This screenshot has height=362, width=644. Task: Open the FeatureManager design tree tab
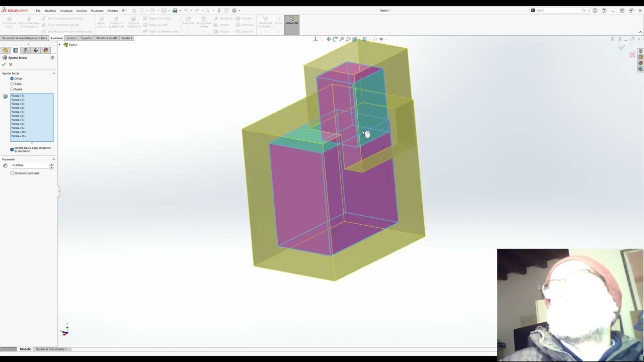coord(6,50)
